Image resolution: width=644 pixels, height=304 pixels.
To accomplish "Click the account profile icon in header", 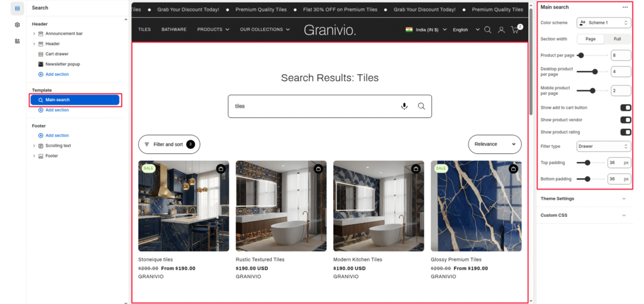I will coord(501,30).
